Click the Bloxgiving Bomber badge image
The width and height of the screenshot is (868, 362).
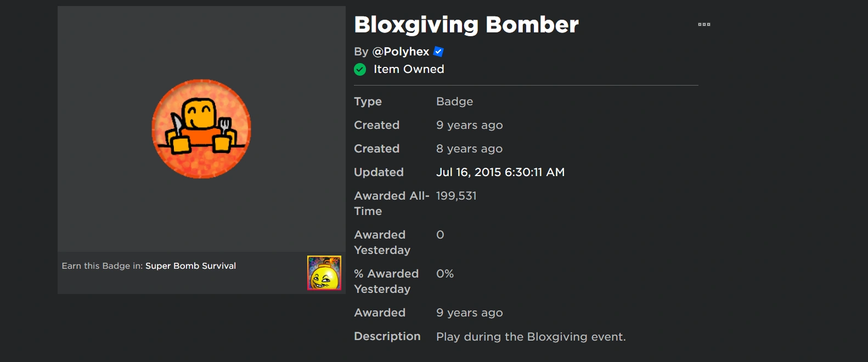201,129
